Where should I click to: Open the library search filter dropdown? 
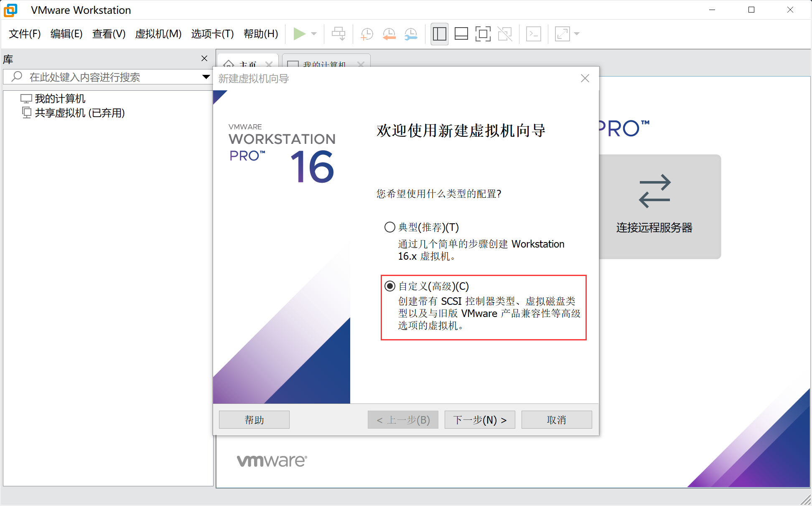coord(206,77)
